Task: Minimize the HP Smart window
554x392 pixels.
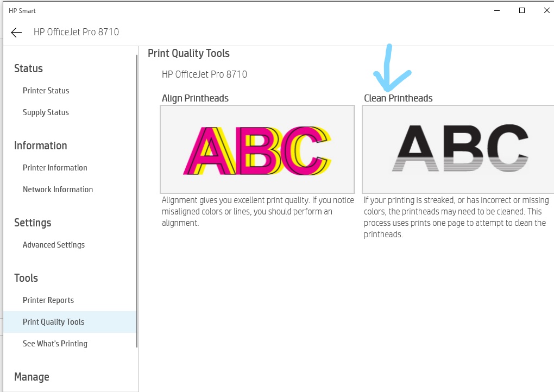Action: click(x=497, y=11)
